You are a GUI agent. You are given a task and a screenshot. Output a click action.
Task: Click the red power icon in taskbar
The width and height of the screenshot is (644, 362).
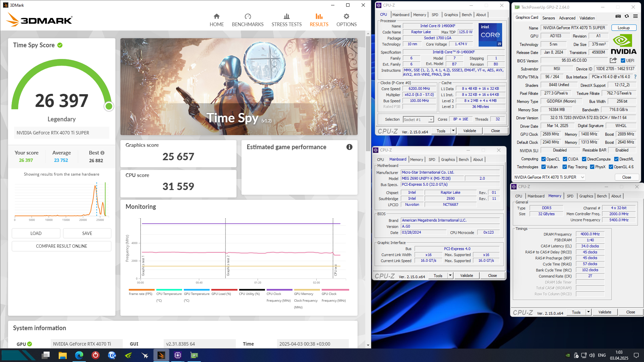tap(96, 355)
